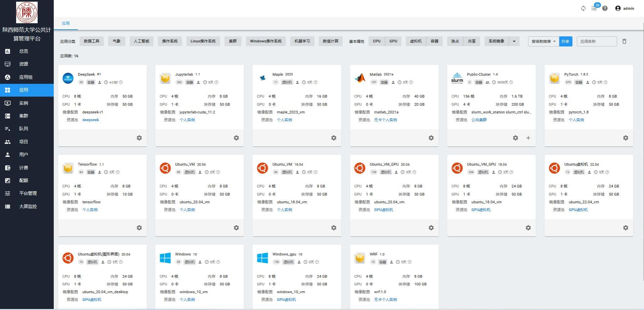Image resolution: width=644 pixels, height=310 pixels.
Task: Click the Windows 10 app logo
Action: pos(165,258)
